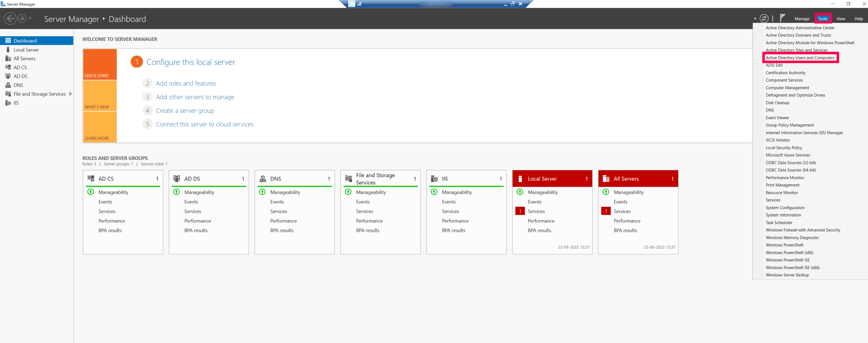Click the refresh icon near the menu bar
This screenshot has height=343, width=868.
(764, 19)
